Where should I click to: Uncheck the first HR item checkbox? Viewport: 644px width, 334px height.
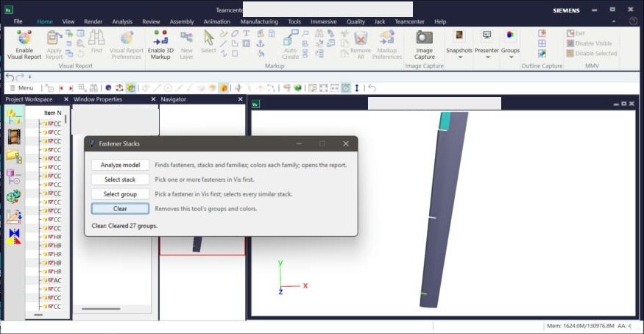point(51,237)
